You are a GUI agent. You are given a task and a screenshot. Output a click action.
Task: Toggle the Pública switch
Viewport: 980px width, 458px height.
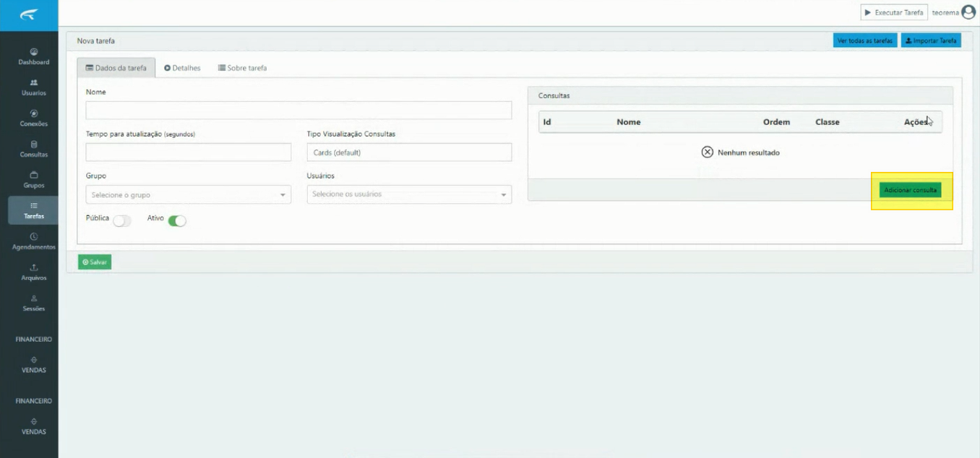(122, 221)
